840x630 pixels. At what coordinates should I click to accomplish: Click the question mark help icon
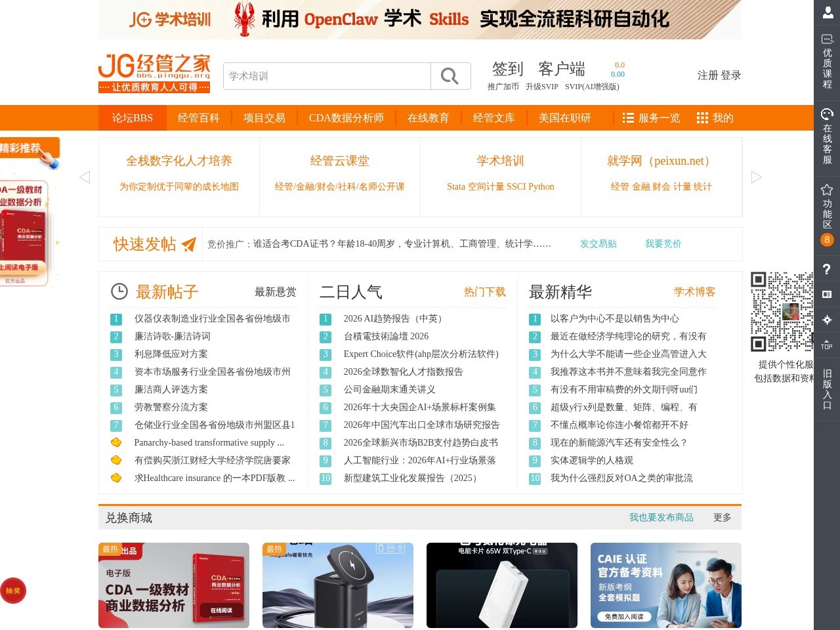click(827, 269)
